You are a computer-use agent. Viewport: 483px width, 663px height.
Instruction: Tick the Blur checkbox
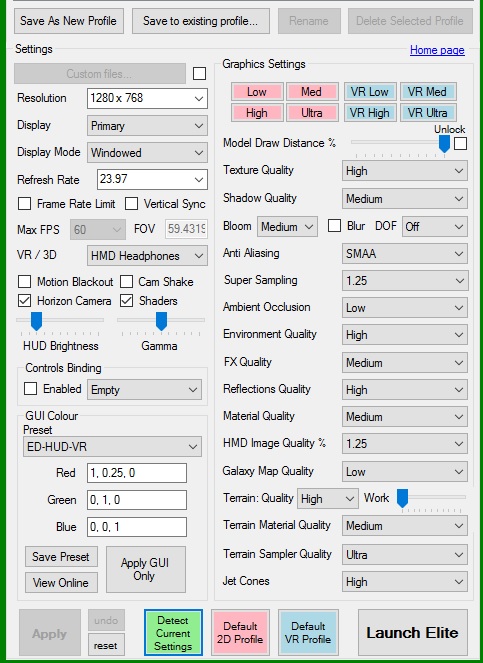(334, 226)
